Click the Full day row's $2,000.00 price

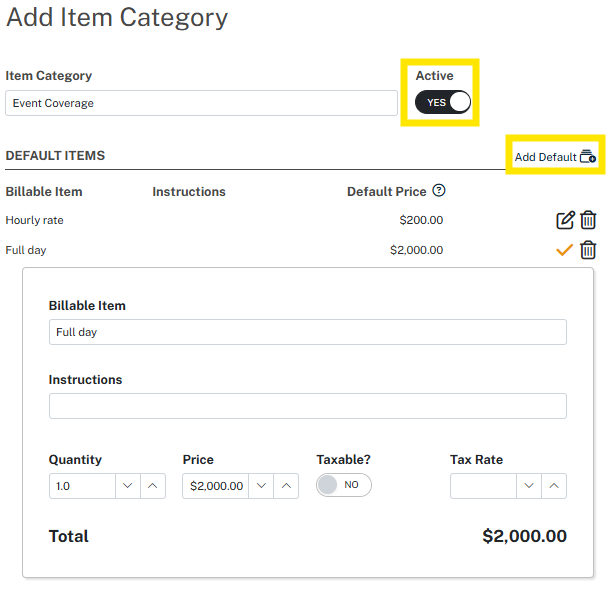coord(417,250)
